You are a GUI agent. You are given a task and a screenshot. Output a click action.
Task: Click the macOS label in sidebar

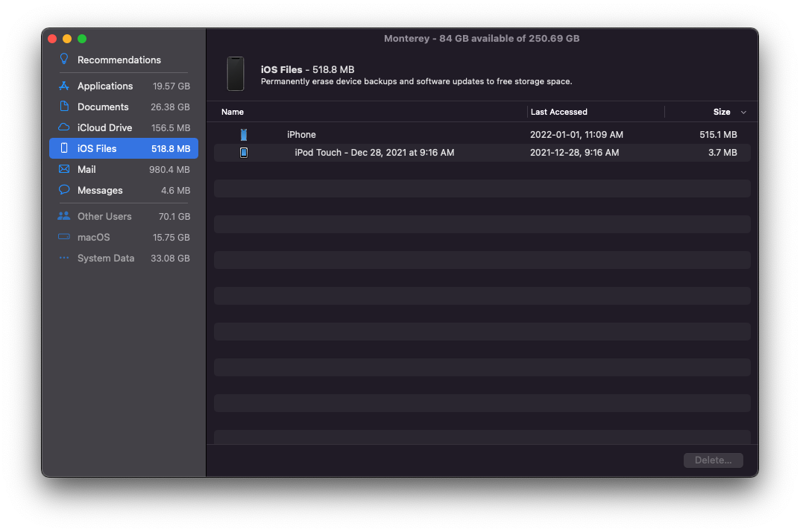pos(93,237)
